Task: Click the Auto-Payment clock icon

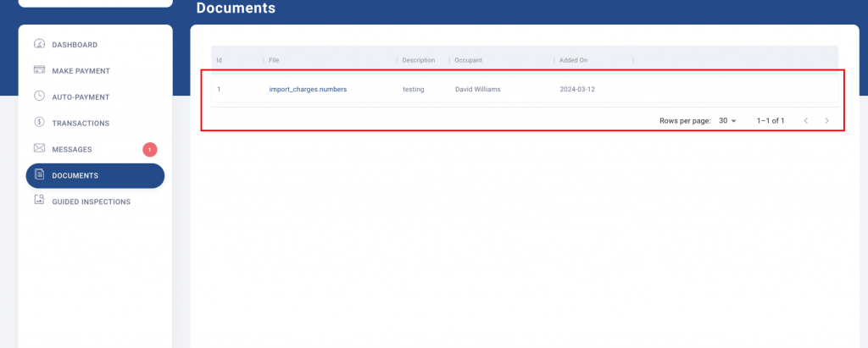Action: [x=39, y=97]
